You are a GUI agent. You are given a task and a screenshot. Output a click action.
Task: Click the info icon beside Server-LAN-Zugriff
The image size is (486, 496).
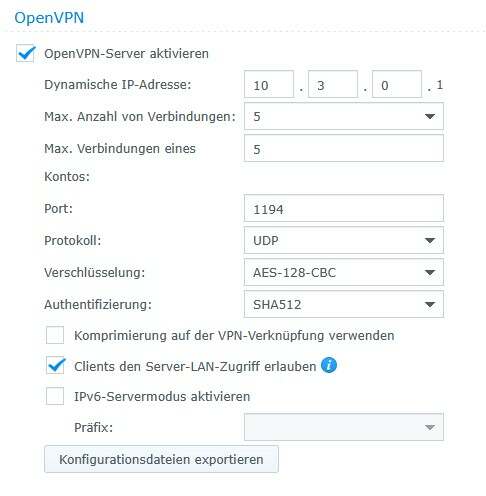(329, 365)
